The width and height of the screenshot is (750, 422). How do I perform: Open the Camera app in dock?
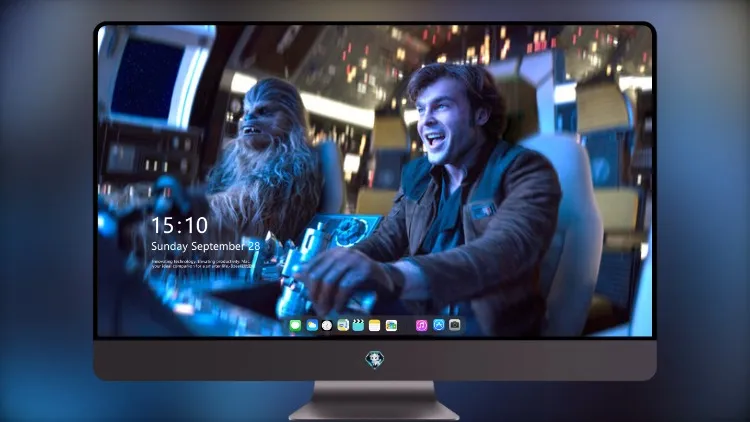click(x=455, y=325)
